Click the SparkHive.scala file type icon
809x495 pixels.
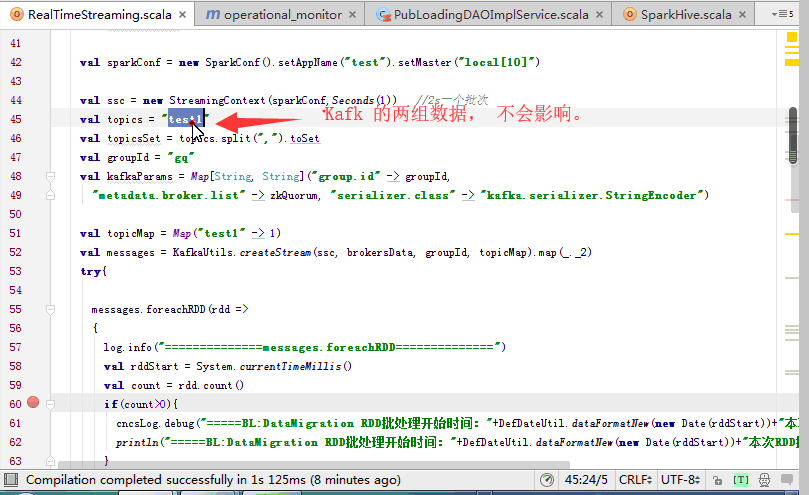631,15
